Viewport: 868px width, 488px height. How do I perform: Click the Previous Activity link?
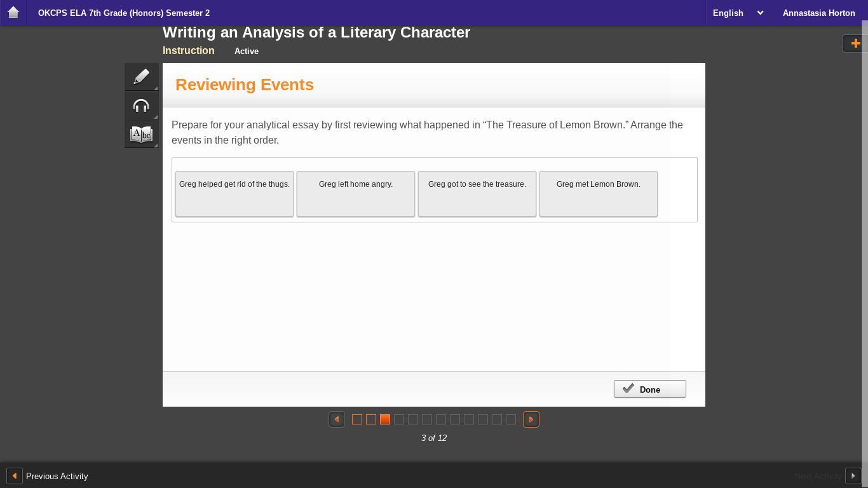(x=57, y=476)
